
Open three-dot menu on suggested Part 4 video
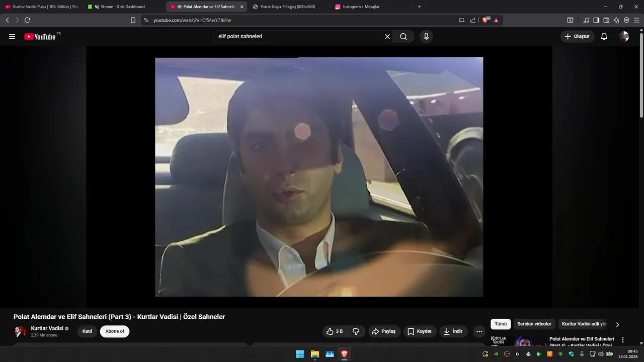click(x=623, y=340)
